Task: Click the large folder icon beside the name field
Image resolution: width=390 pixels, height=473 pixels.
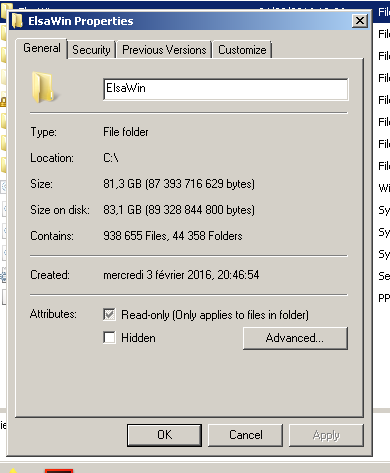Action: click(43, 87)
